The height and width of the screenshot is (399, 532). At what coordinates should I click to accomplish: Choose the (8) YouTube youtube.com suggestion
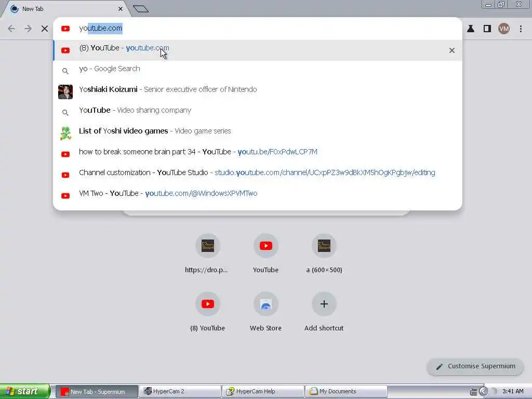[x=258, y=50]
